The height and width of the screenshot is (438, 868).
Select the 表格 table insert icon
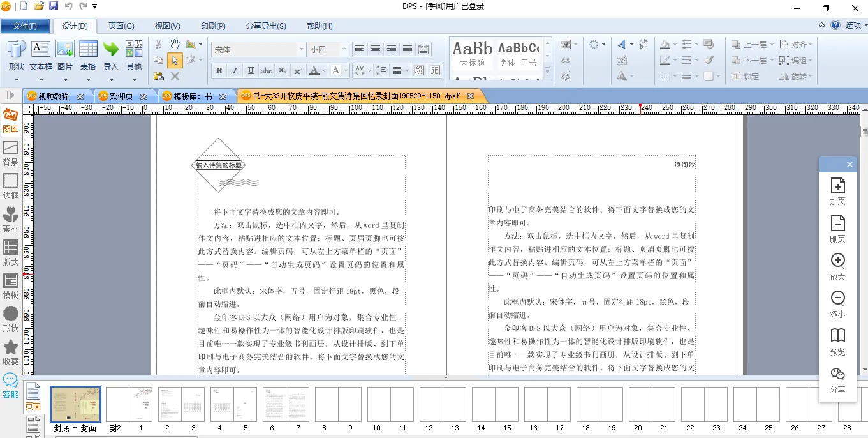[x=88, y=55]
